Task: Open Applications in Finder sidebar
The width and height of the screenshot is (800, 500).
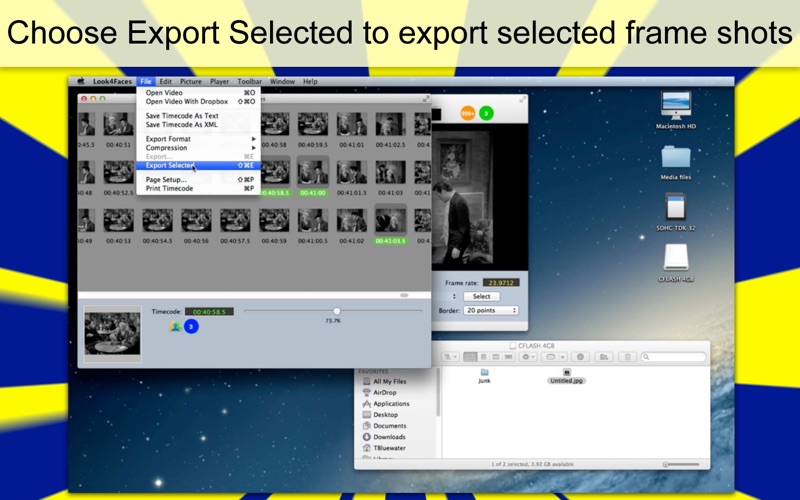Action: click(386, 404)
